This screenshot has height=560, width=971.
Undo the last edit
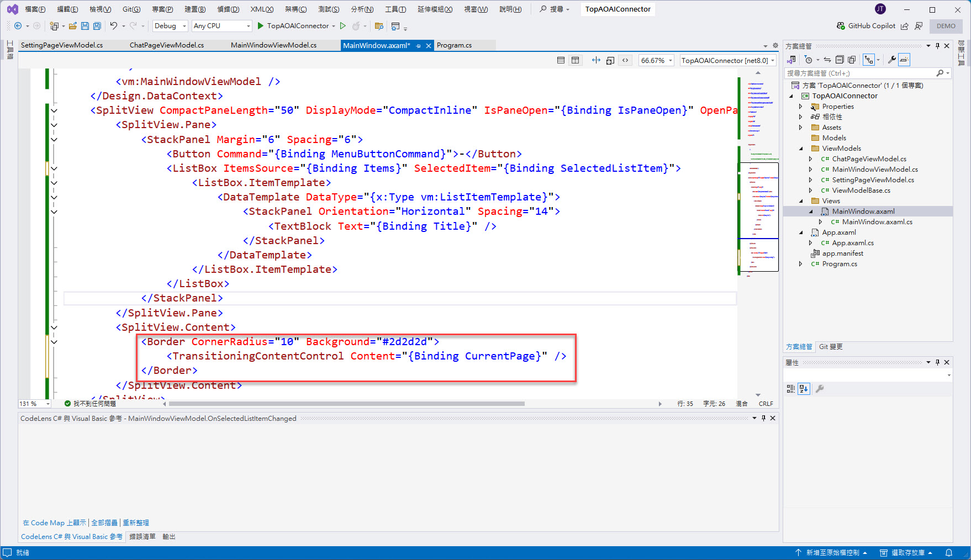[x=114, y=26]
